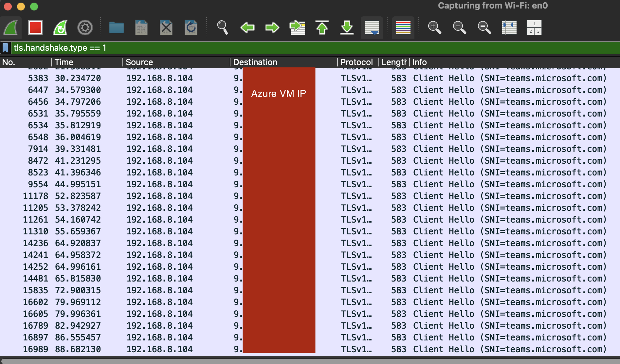Select packet row 6447

point(310,90)
